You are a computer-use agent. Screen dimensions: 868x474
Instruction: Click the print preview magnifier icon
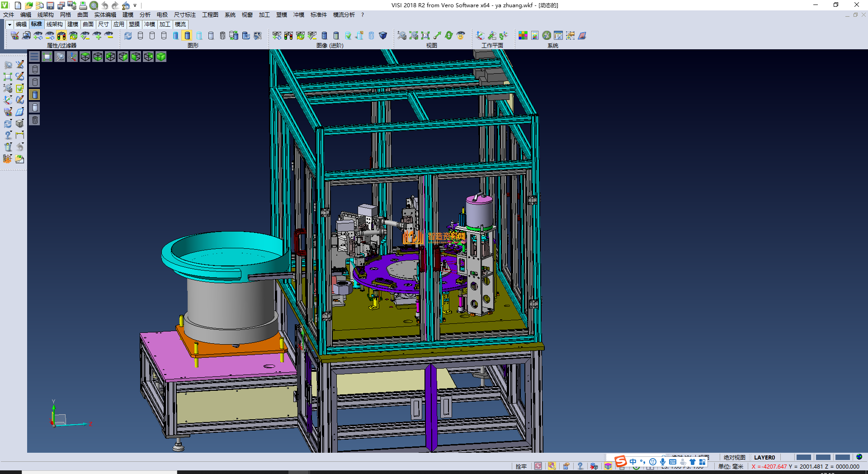pos(94,5)
